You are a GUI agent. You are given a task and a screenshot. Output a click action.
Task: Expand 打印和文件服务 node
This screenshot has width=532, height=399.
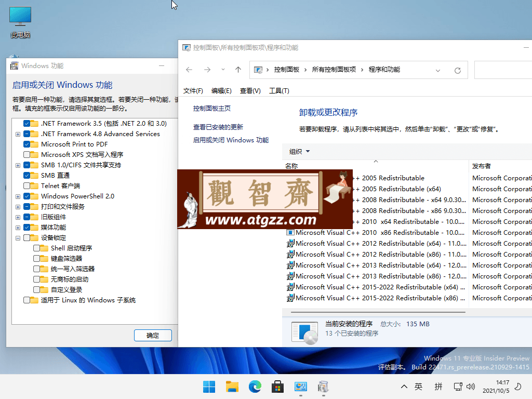coord(18,207)
